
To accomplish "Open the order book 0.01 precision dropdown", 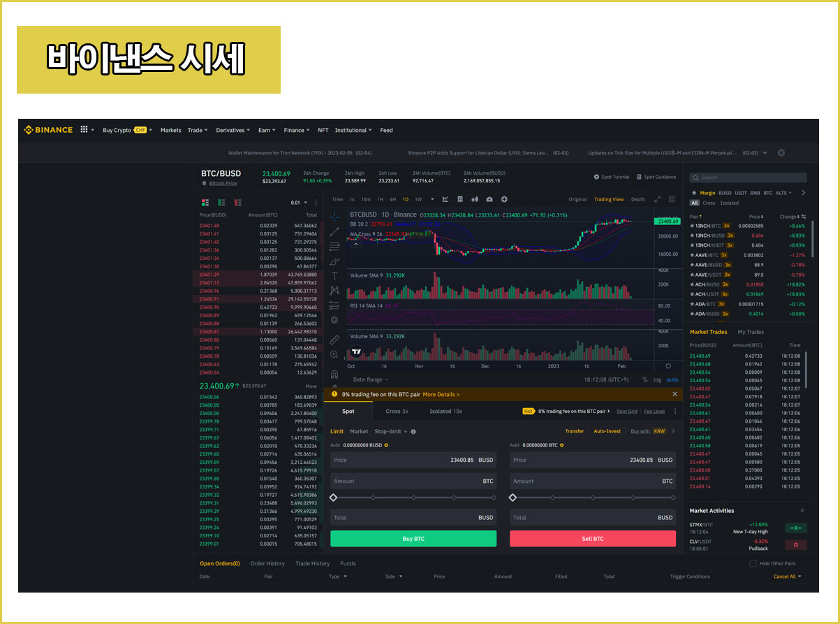I will (298, 203).
